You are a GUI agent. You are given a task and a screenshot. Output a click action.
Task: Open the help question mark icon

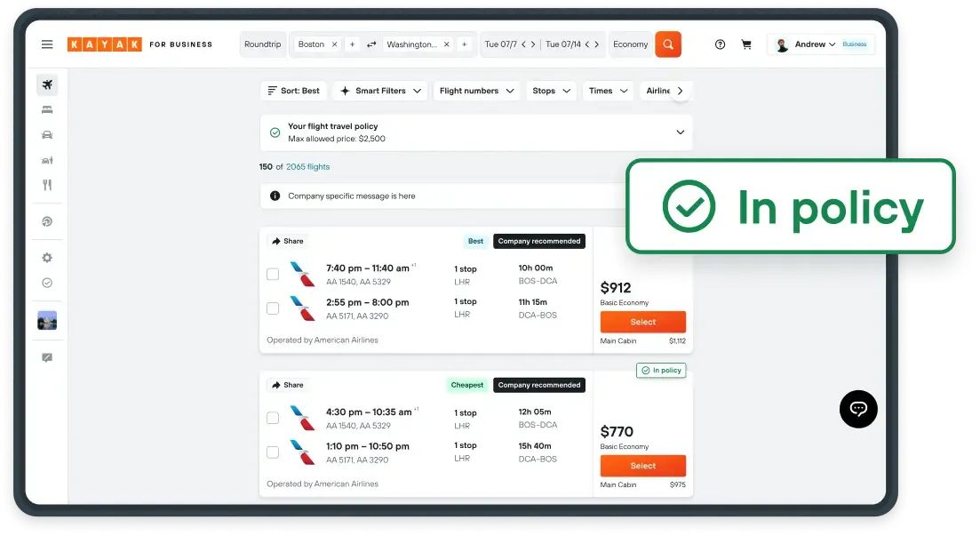720,44
